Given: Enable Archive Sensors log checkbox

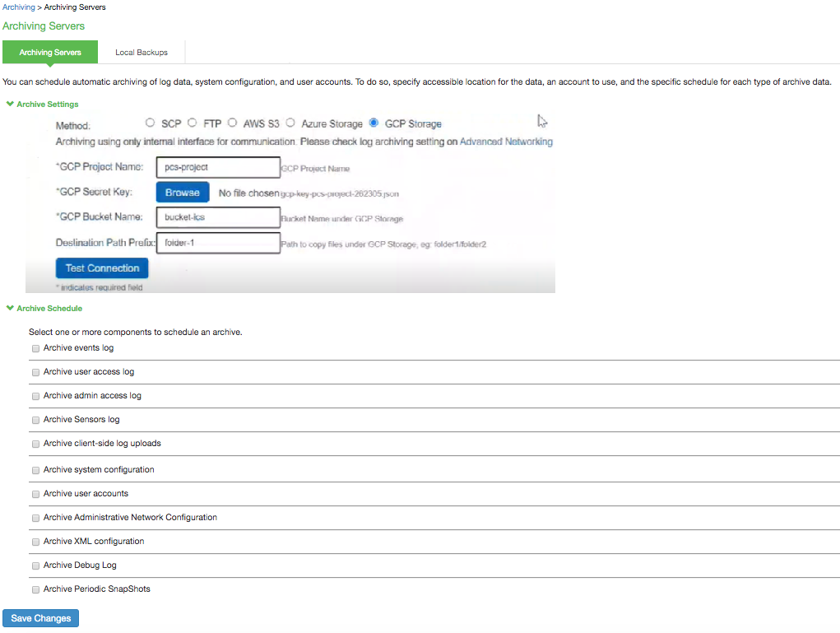Looking at the screenshot, I should pyautogui.click(x=36, y=420).
